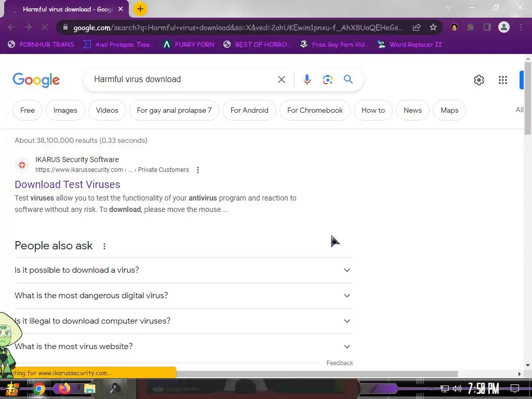This screenshot has width=532, height=399.
Task: Expand Is it possible to download a virus
Action: pyautogui.click(x=184, y=270)
